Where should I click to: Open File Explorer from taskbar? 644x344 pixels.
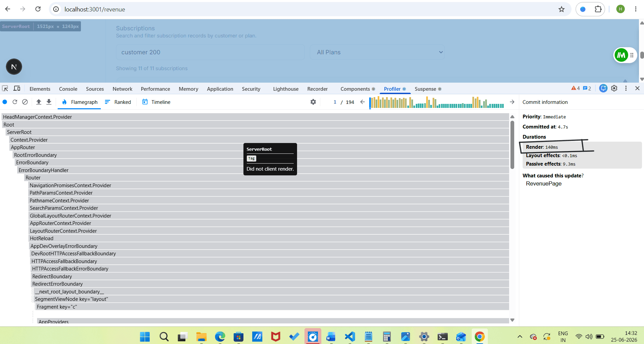pos(201,336)
